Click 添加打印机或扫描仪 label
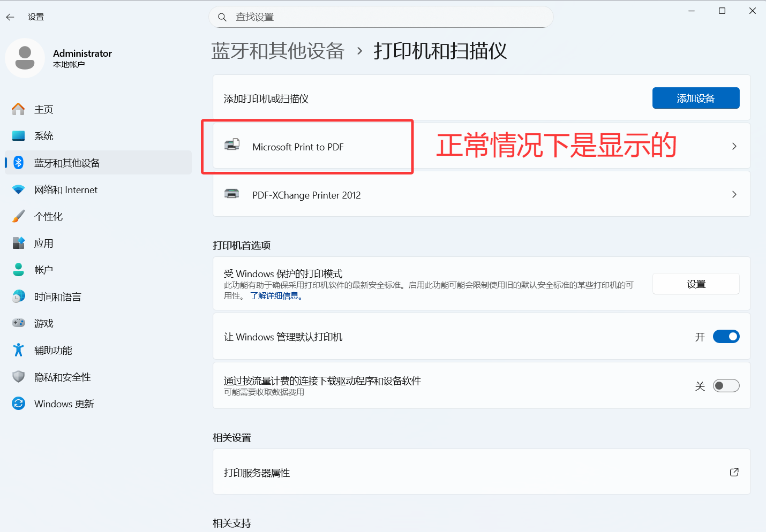 pos(266,98)
